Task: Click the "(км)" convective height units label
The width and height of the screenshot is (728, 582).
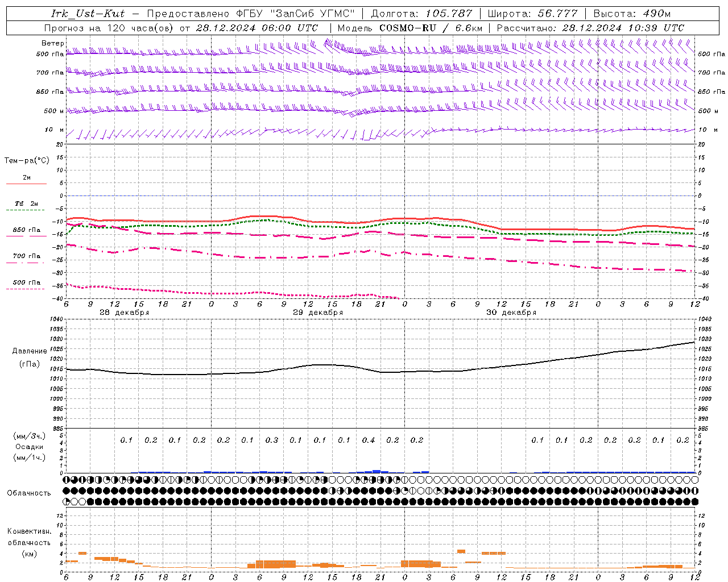Action: [29, 553]
